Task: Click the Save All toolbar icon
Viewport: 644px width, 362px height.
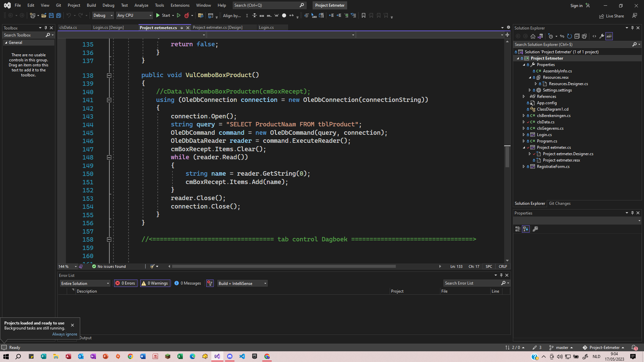Action: click(58, 15)
